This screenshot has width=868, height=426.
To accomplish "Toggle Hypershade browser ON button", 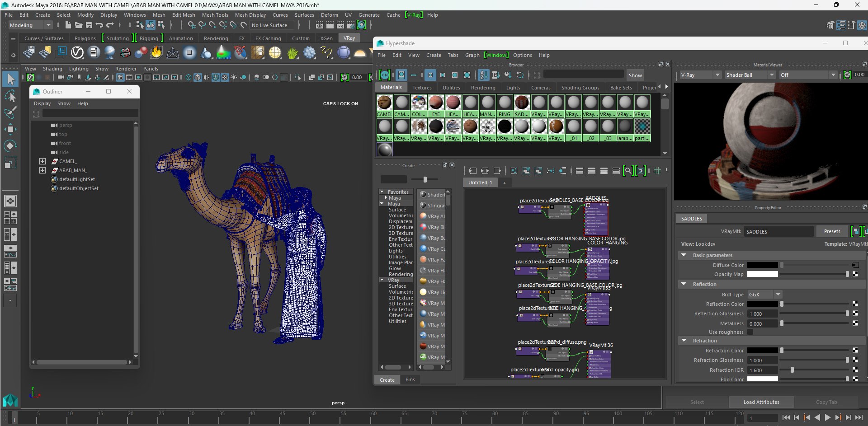I will pos(385,75).
